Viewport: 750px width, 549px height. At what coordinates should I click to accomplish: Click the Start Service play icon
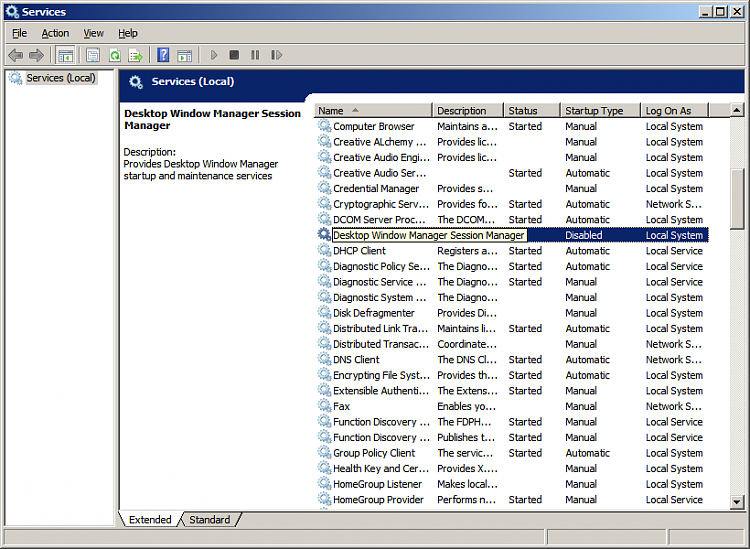(214, 55)
